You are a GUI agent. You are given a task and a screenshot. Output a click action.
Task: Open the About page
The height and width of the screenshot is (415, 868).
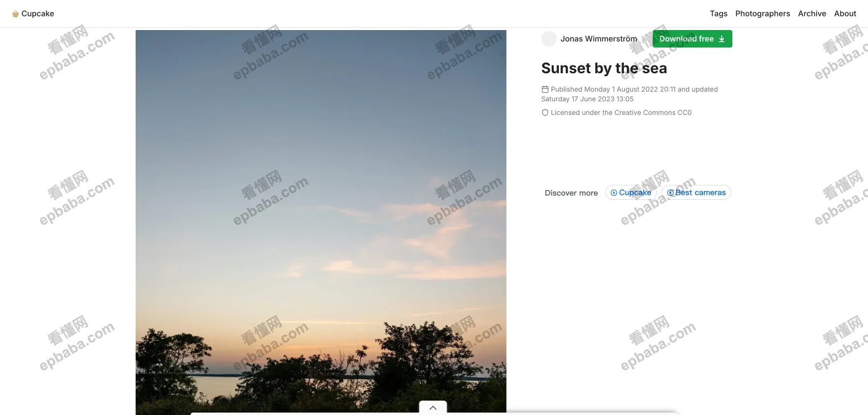845,14
